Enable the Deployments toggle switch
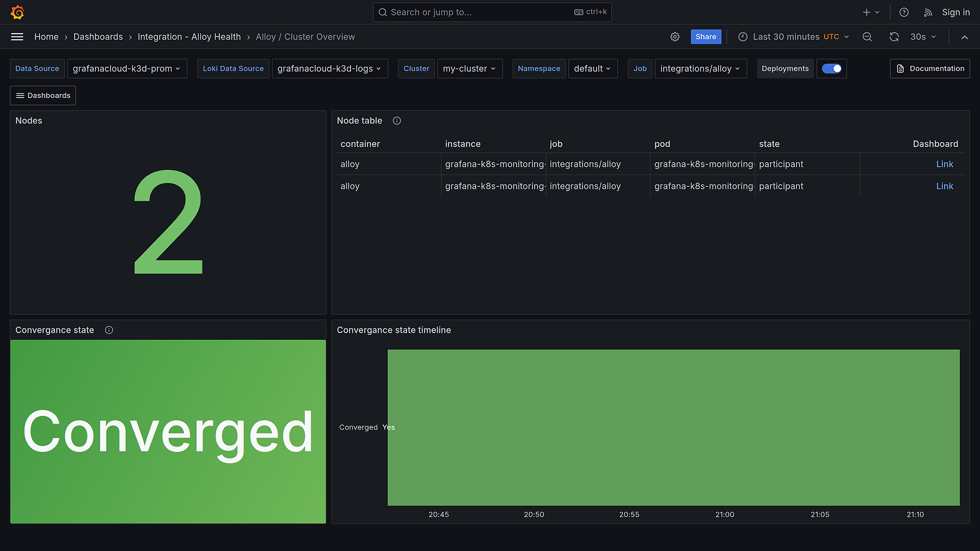Viewport: 980px width, 551px height. point(831,69)
